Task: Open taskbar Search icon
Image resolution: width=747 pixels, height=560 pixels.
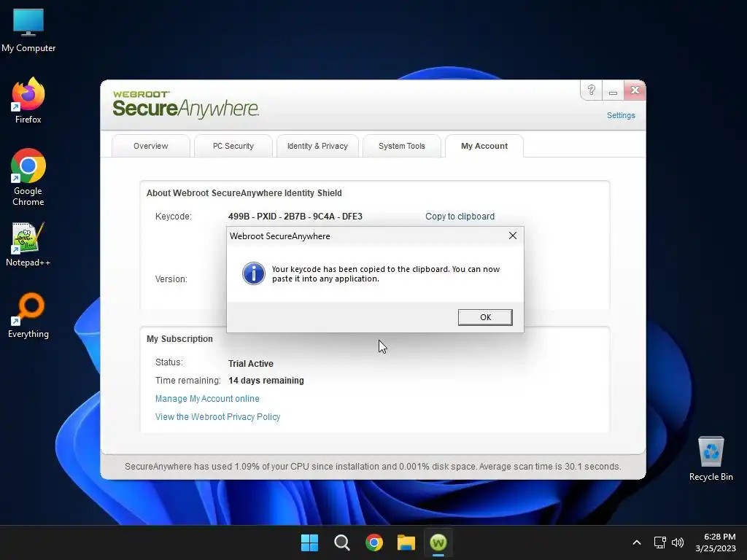Action: pyautogui.click(x=341, y=542)
